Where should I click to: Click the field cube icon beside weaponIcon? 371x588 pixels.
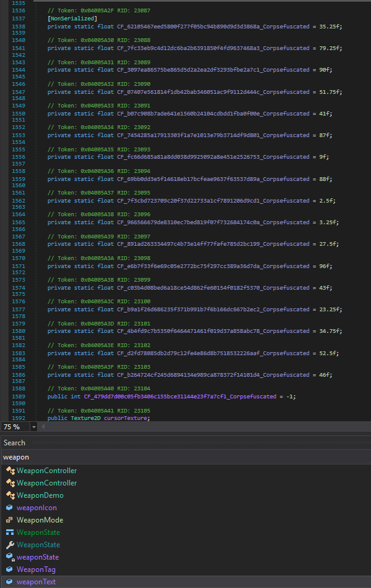click(9, 507)
